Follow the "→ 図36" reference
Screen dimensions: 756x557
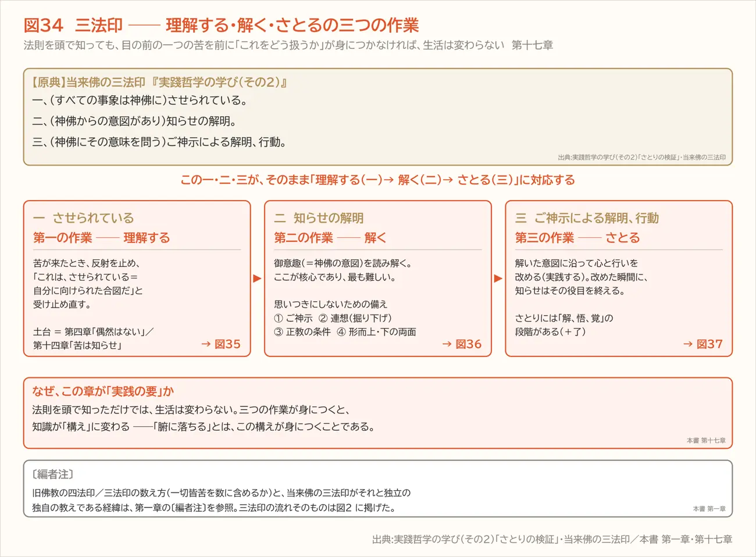click(462, 344)
